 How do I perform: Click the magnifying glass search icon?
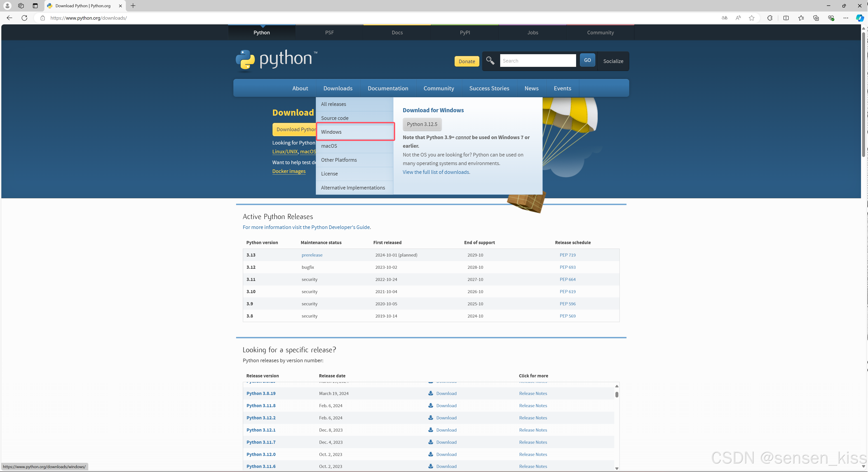point(490,61)
